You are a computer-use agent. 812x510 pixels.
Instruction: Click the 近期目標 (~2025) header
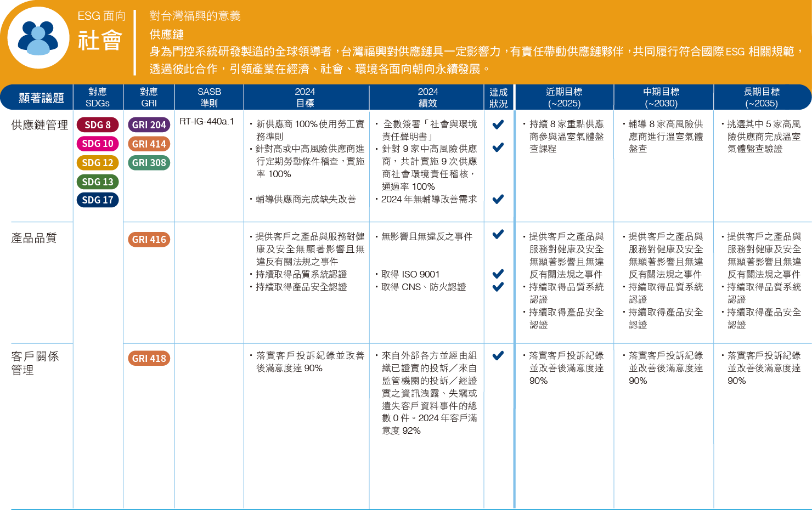point(564,98)
